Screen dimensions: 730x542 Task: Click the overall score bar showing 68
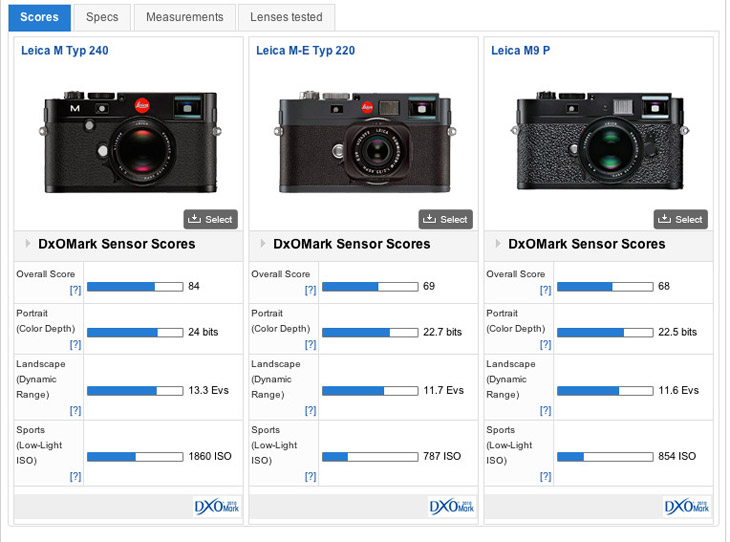tap(605, 287)
